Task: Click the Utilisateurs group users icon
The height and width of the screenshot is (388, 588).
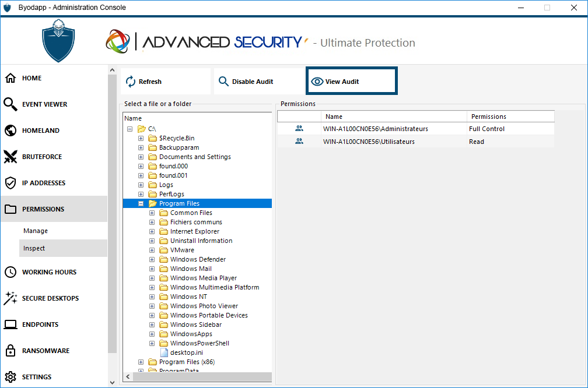Action: pyautogui.click(x=299, y=141)
